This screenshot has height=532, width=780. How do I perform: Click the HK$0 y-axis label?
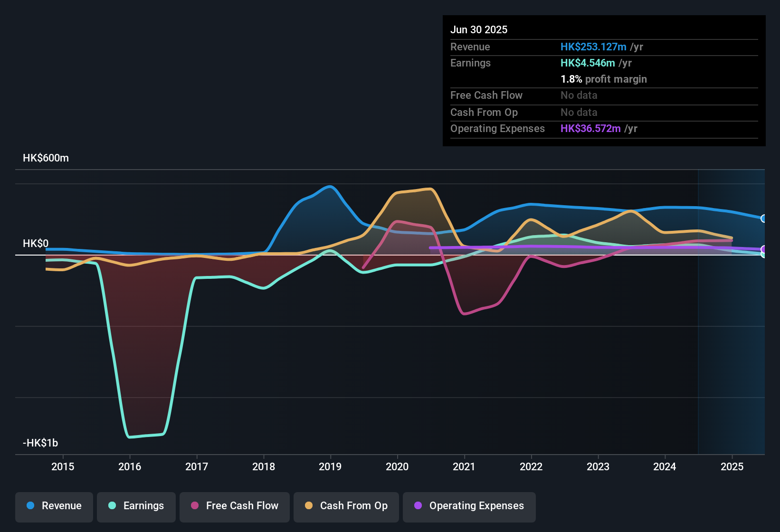(x=36, y=244)
